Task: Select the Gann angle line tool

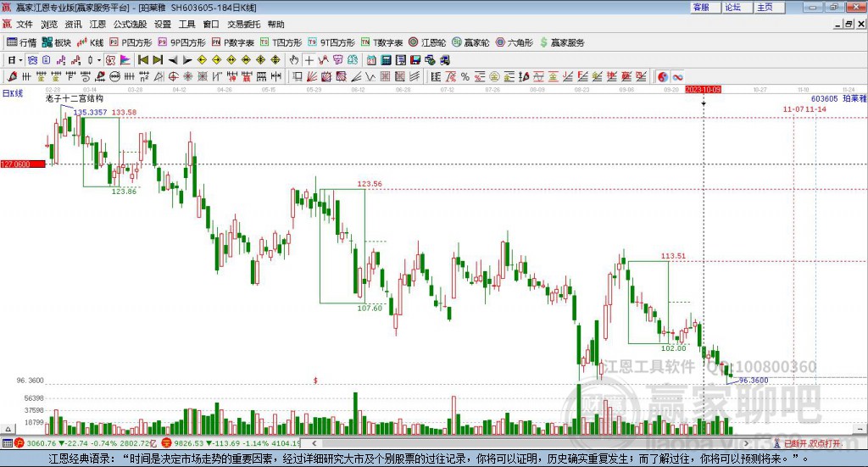Action: coord(356,77)
